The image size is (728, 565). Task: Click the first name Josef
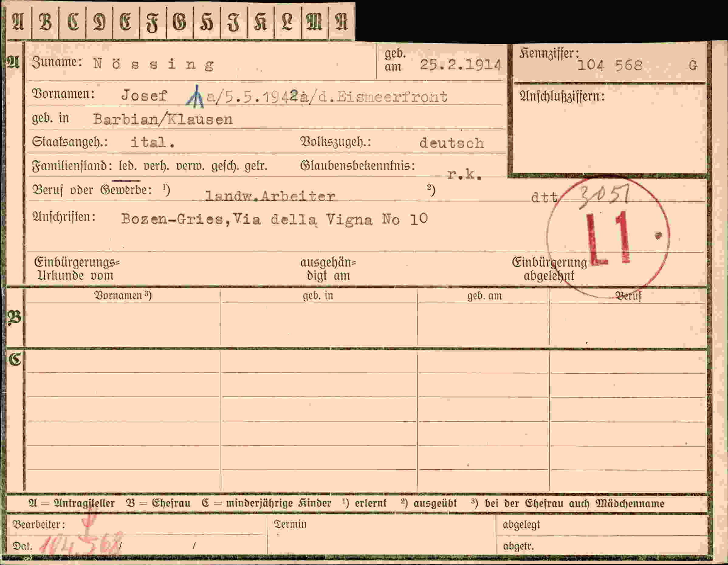pos(144,95)
